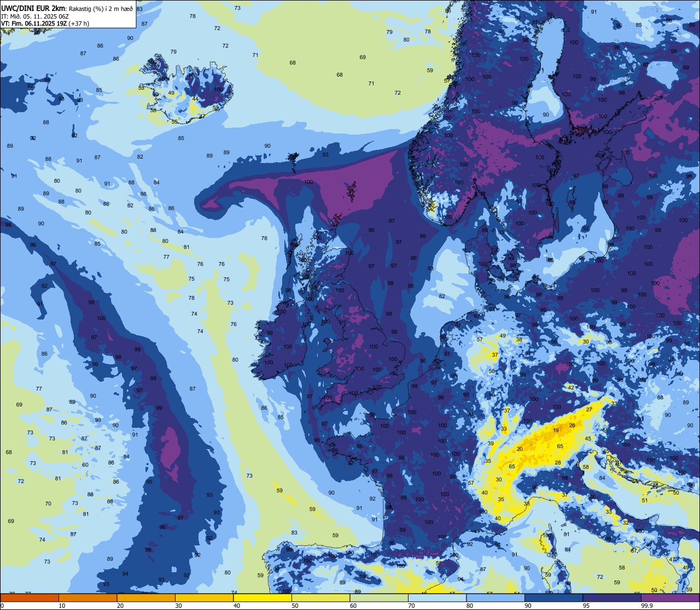Click the 50–60% pale yellow legend segment
Image resolution: width=700 pixels, height=610 pixels.
(320, 597)
